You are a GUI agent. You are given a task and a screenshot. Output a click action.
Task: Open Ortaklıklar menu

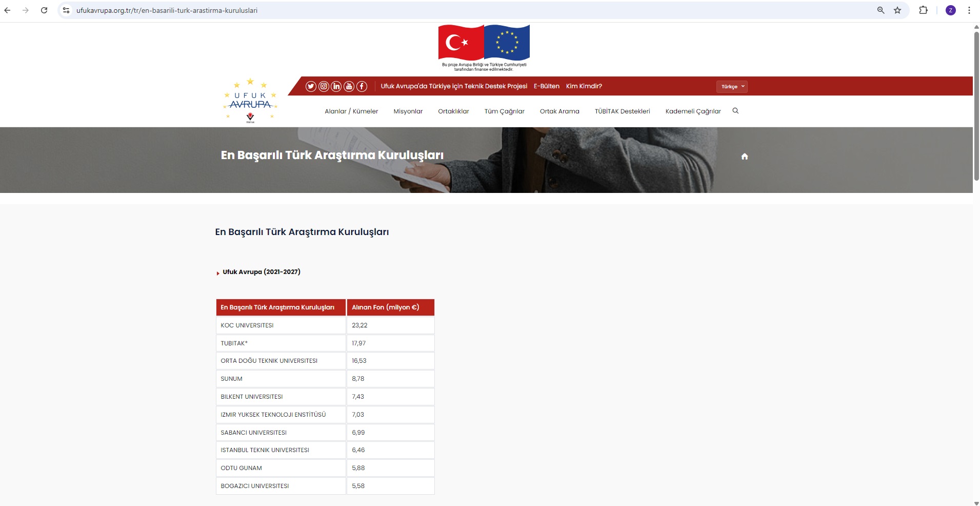(x=453, y=111)
